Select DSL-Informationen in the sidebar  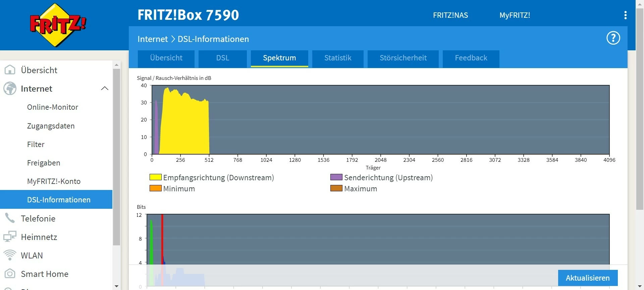(56, 199)
